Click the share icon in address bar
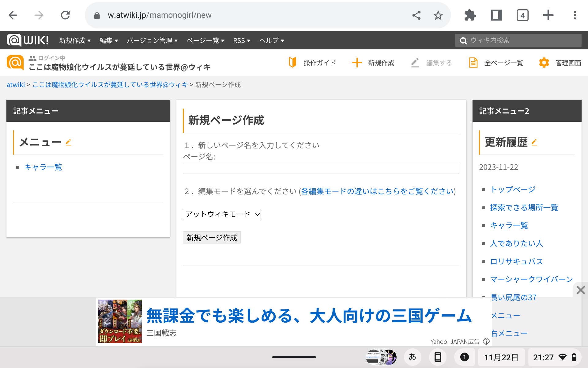This screenshot has width=588, height=368. point(416,15)
